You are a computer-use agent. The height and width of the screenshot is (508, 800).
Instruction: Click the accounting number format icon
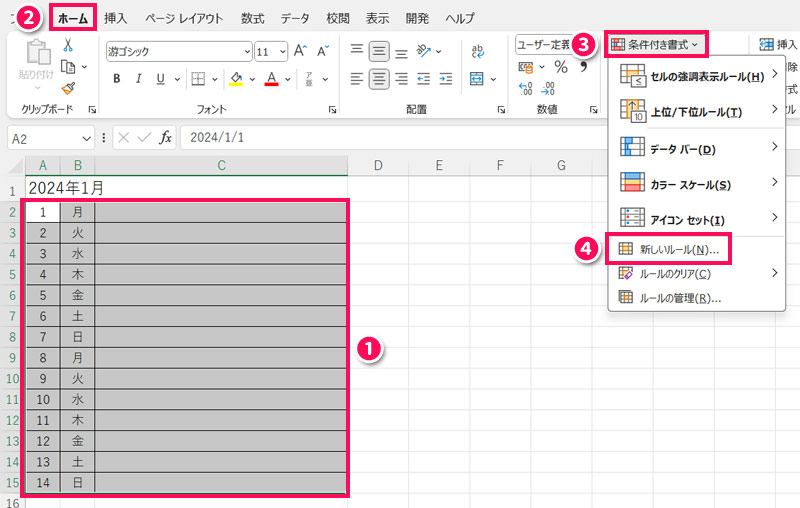coord(526,67)
